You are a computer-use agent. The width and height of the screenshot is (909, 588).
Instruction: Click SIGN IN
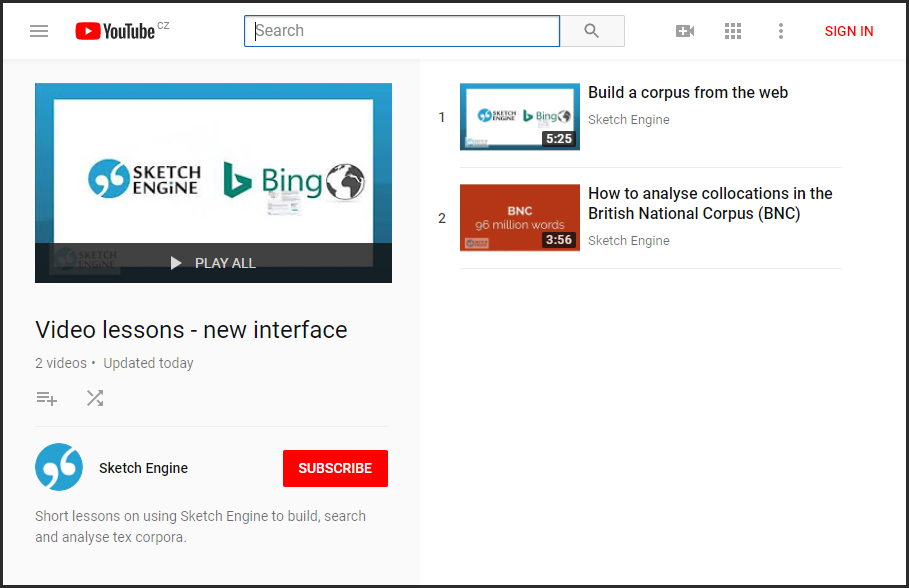click(849, 31)
